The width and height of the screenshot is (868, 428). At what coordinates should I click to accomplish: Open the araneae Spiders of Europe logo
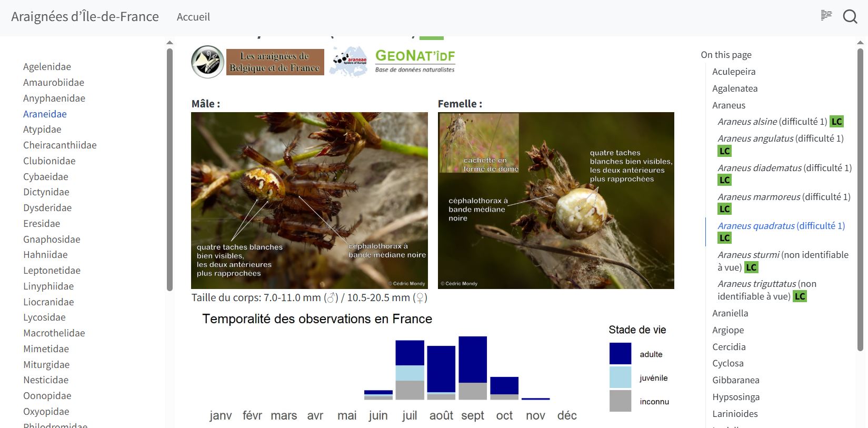pyautogui.click(x=348, y=62)
